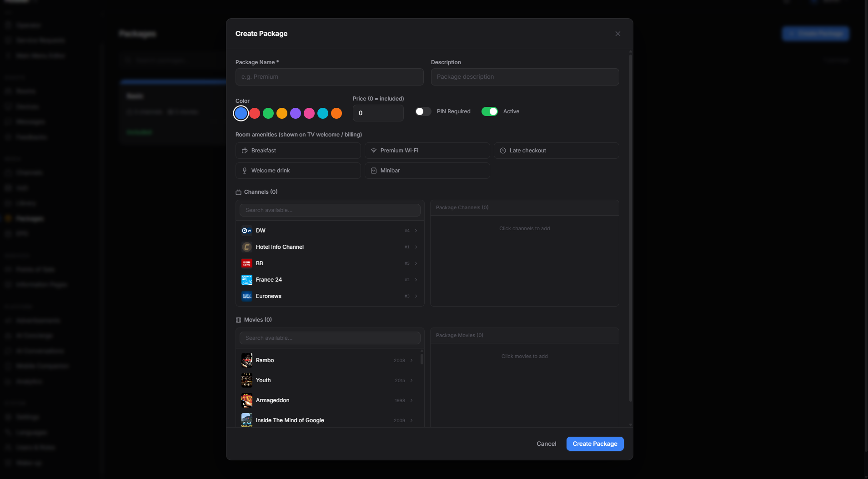Click the BBC News channel logo
The image size is (868, 479).
tap(246, 263)
